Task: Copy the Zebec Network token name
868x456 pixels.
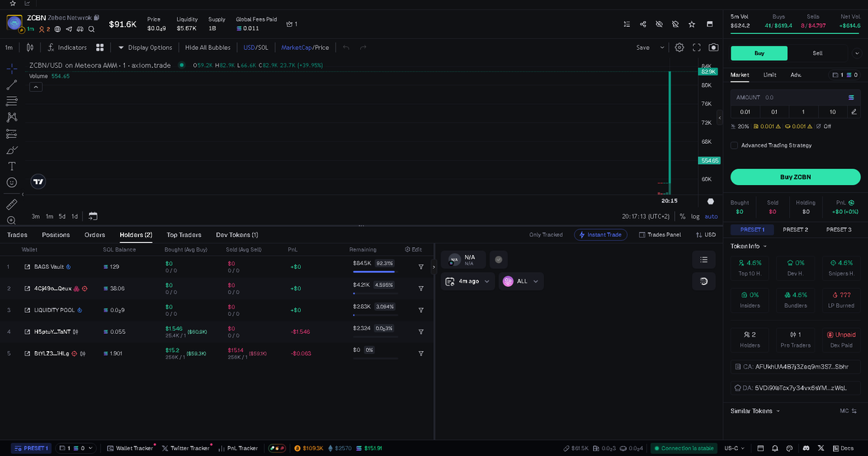Action: [97, 17]
